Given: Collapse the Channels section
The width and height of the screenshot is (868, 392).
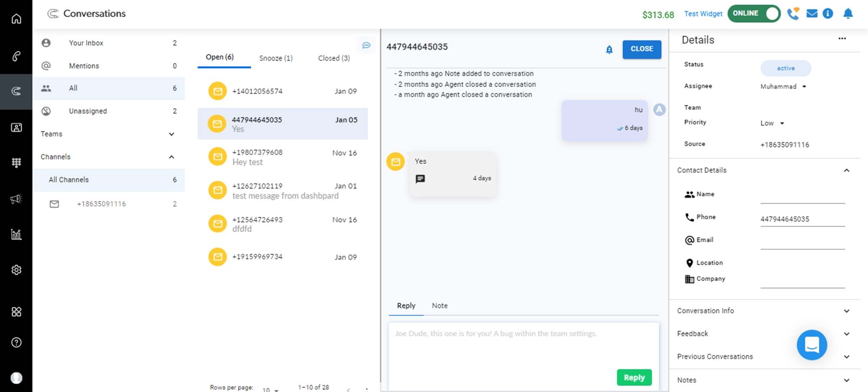Looking at the screenshot, I should point(171,157).
